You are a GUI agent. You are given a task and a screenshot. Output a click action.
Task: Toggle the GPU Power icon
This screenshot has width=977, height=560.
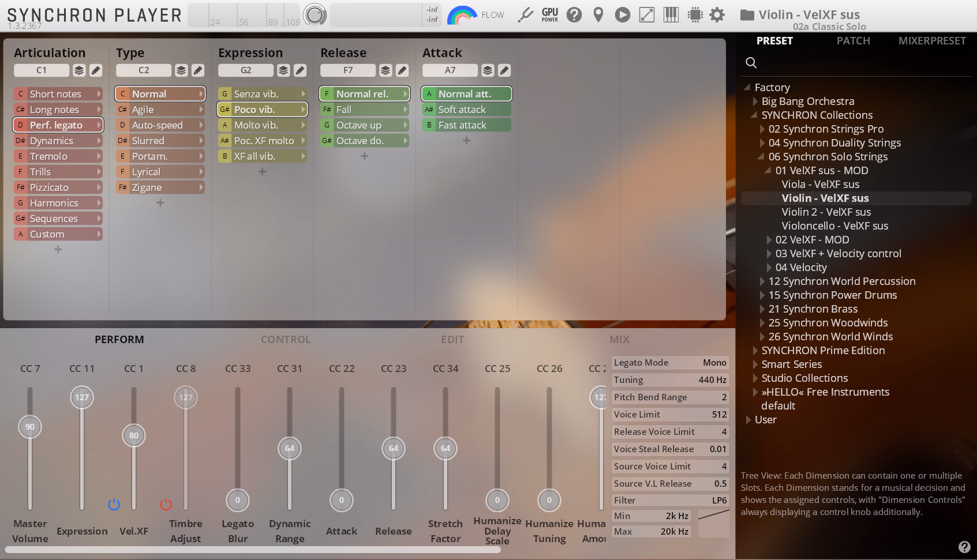(x=550, y=15)
